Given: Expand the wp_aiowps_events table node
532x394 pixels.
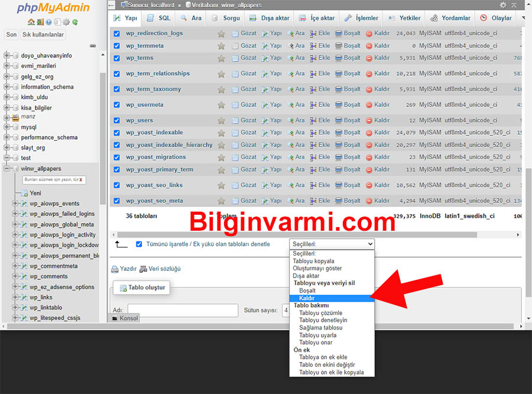Looking at the screenshot, I should 15,204.
